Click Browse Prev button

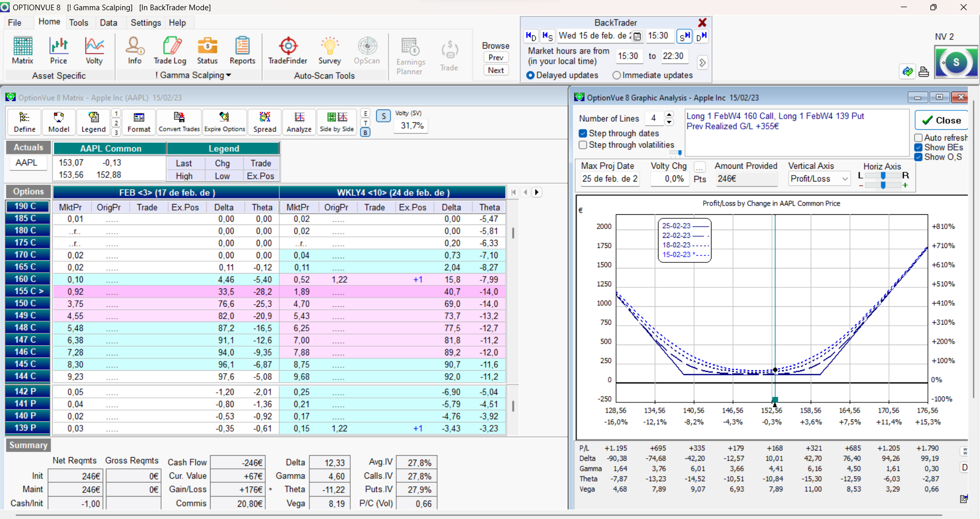(x=496, y=57)
